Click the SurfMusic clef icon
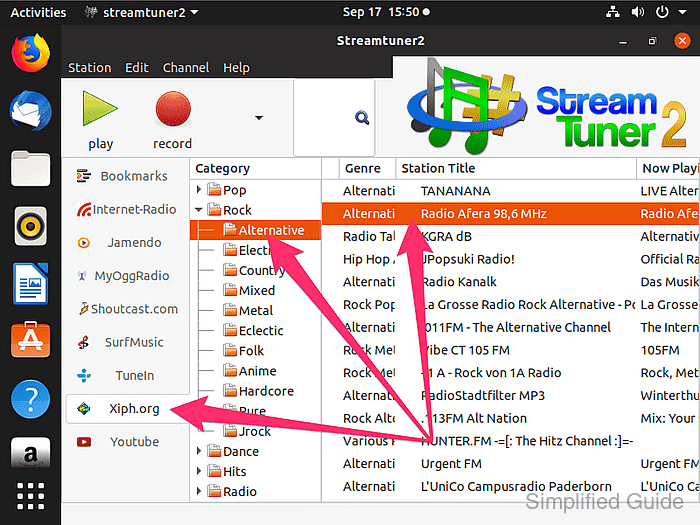Screen dimensions: 700x525 [83, 342]
